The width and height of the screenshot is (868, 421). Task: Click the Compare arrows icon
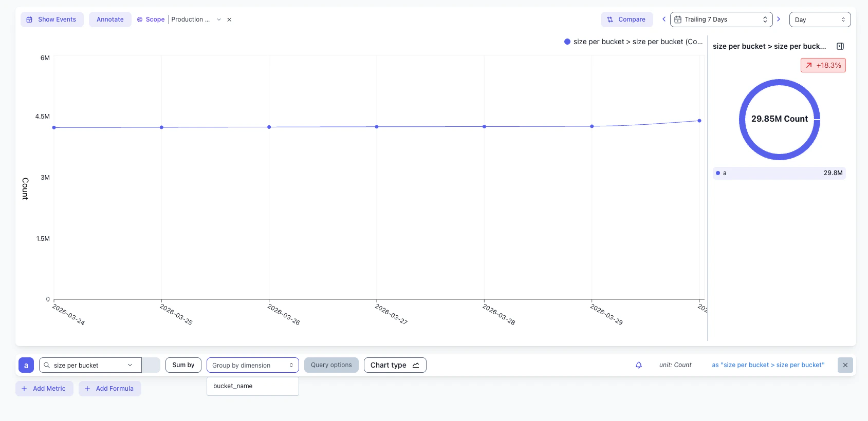click(x=610, y=20)
